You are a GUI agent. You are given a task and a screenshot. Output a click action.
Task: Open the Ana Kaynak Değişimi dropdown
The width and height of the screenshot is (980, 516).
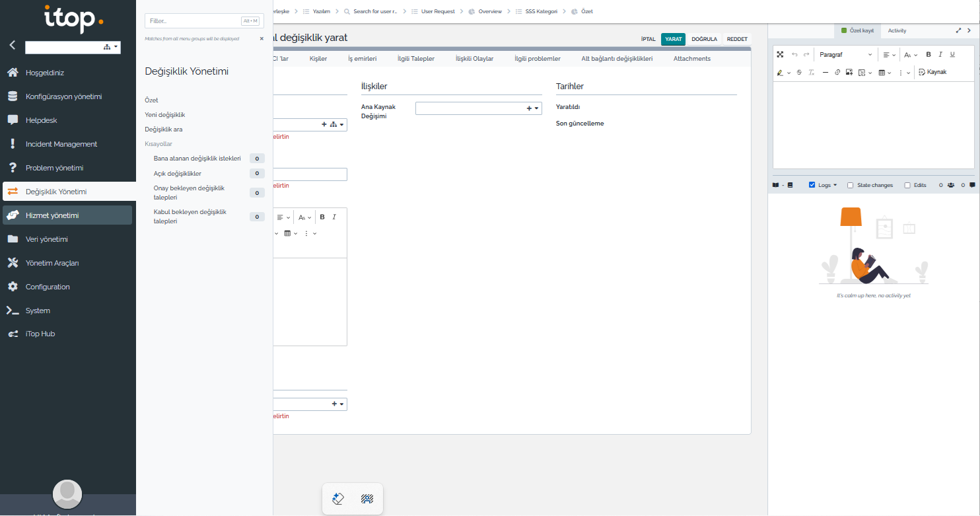(x=536, y=108)
